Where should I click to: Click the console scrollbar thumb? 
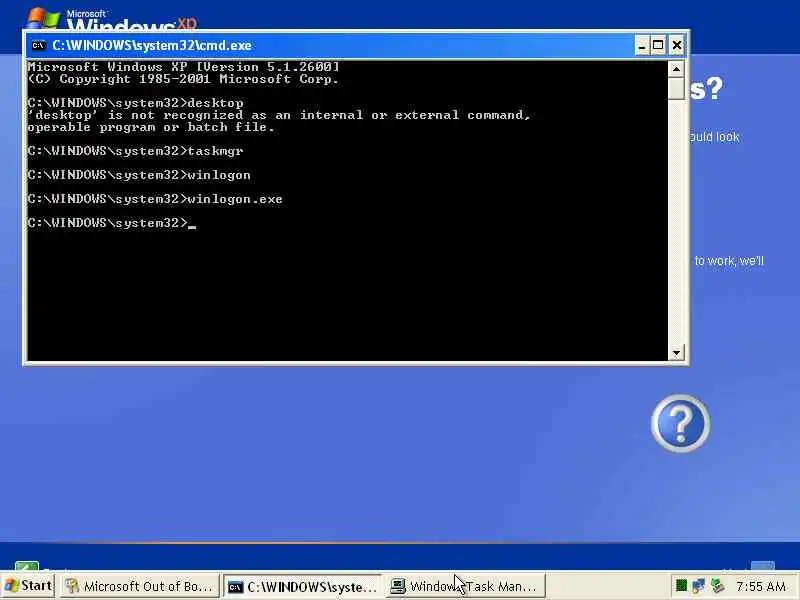click(676, 88)
